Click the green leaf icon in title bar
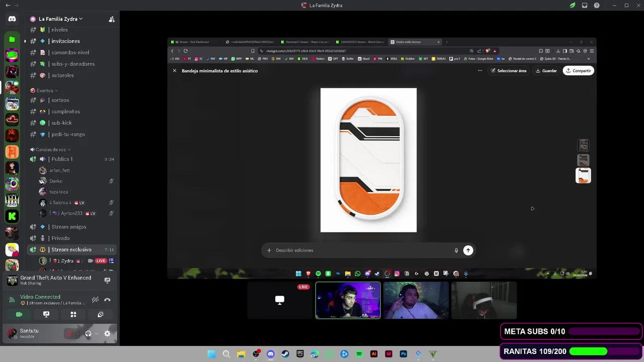The width and height of the screenshot is (644, 362). coord(573,6)
